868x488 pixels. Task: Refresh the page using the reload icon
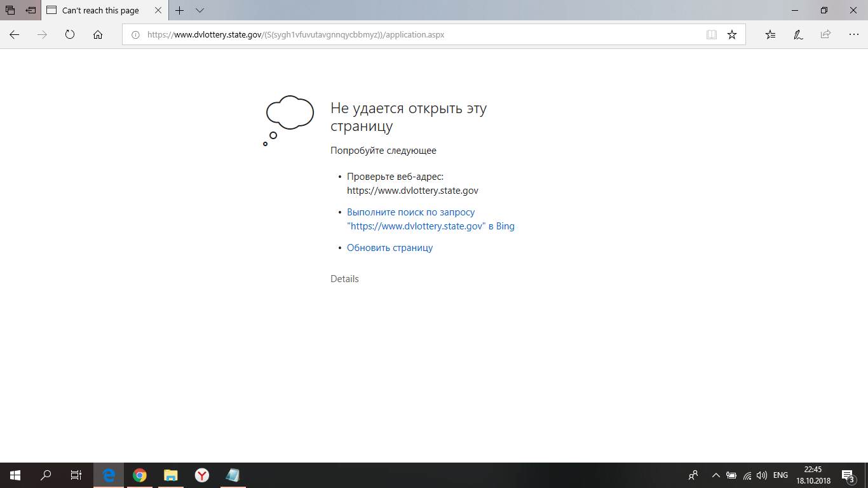(x=70, y=35)
